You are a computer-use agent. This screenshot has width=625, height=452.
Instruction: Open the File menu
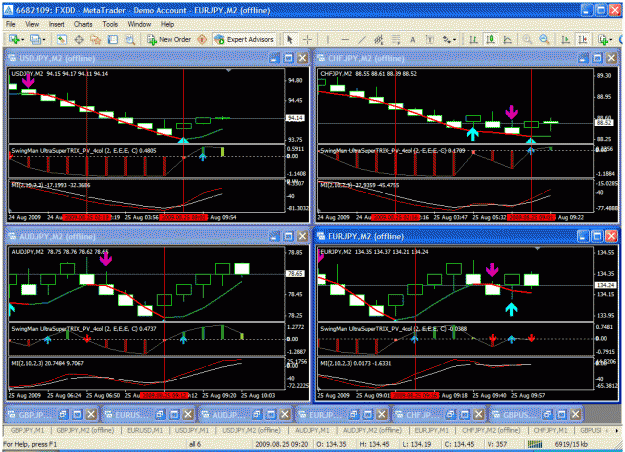(10, 24)
